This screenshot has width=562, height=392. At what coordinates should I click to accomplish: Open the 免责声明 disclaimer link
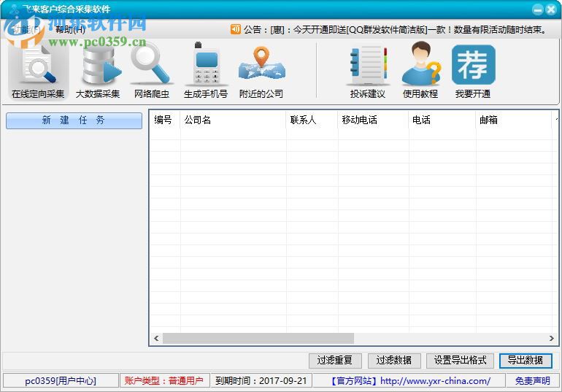point(533,381)
